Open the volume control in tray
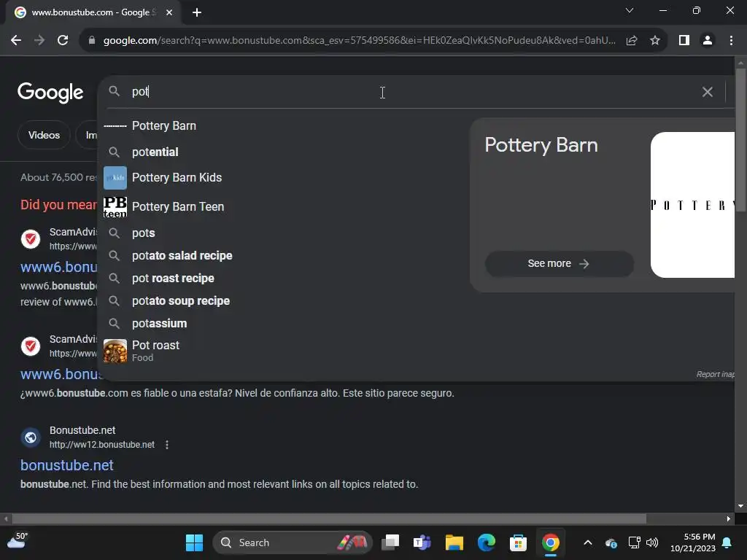This screenshot has width=747, height=560. point(652,542)
